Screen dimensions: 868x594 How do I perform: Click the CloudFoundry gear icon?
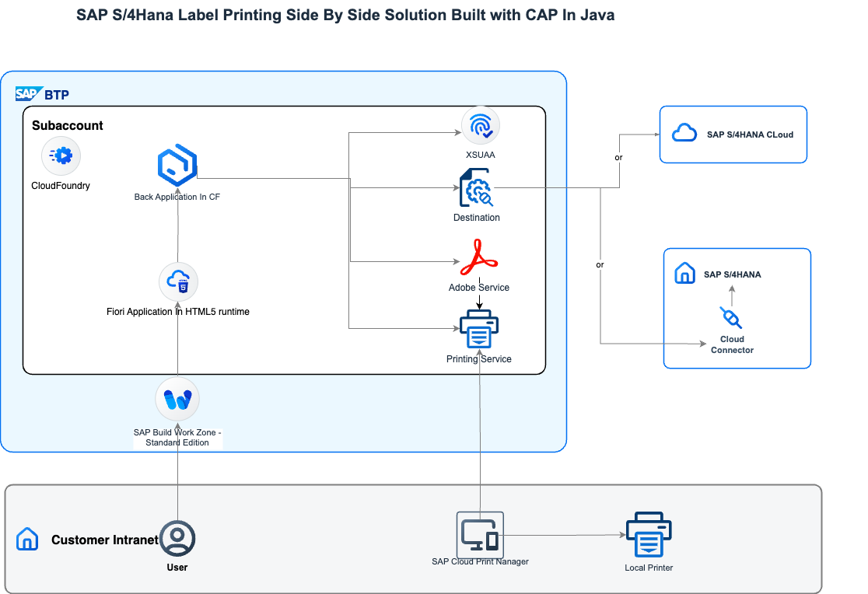point(61,156)
